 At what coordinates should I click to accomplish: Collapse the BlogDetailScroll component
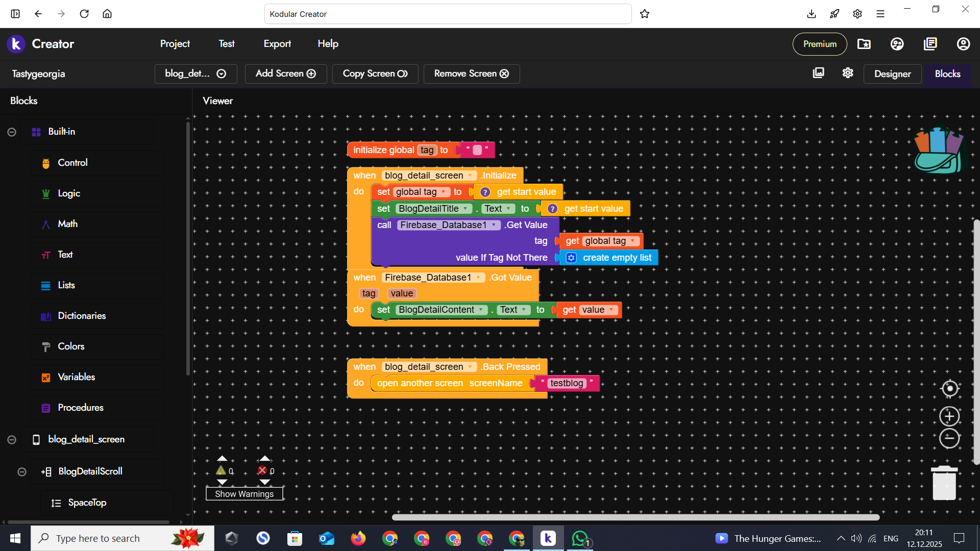tap(22, 472)
